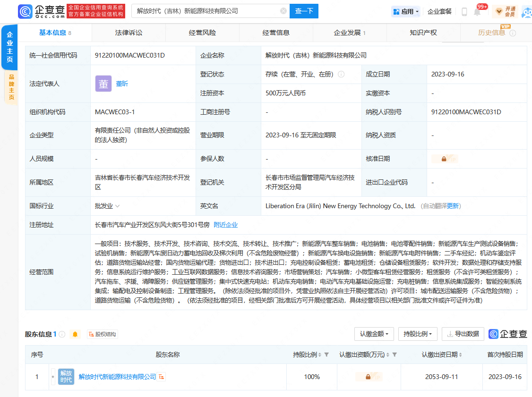Open the mobile app phone icon
532x397 pixels.
coord(464,12)
